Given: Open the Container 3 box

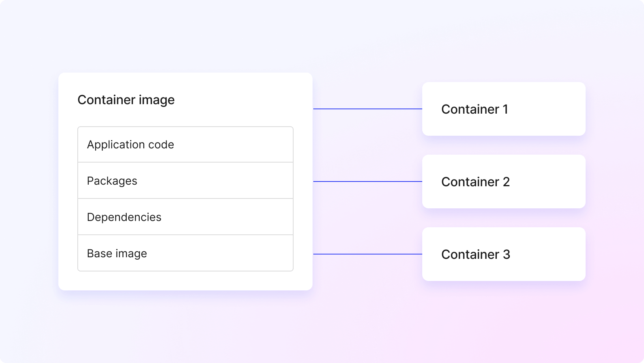Looking at the screenshot, I should (504, 254).
